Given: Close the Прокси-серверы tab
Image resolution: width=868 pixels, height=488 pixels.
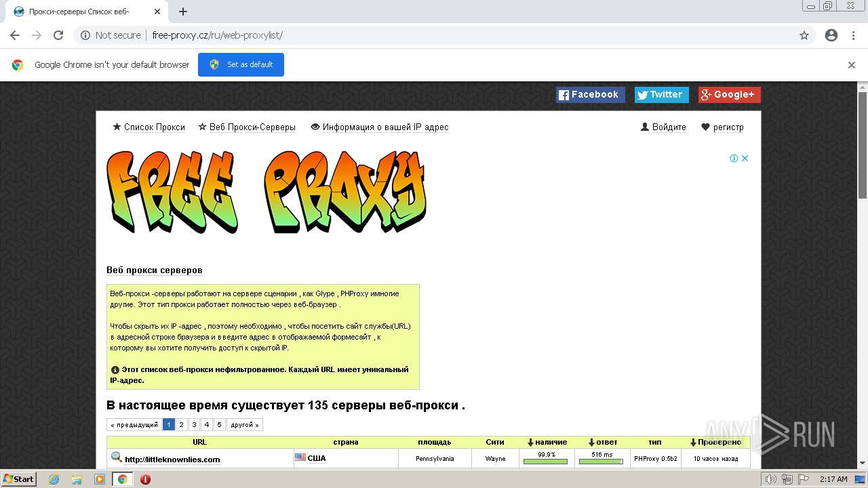Looking at the screenshot, I should click(x=157, y=12).
